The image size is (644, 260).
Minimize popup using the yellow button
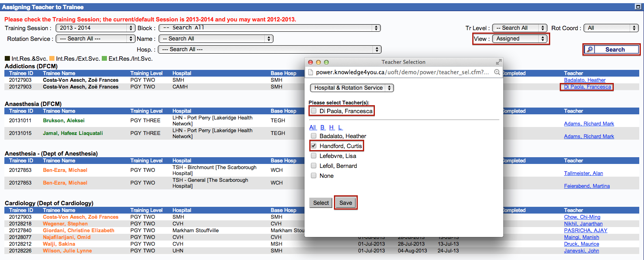[x=318, y=62]
